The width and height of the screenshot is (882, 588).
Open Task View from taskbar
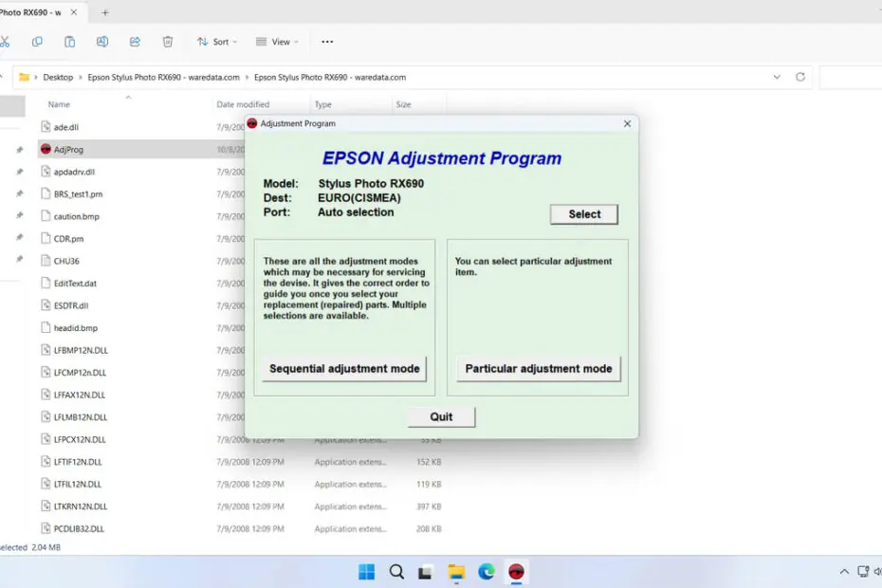tap(425, 573)
